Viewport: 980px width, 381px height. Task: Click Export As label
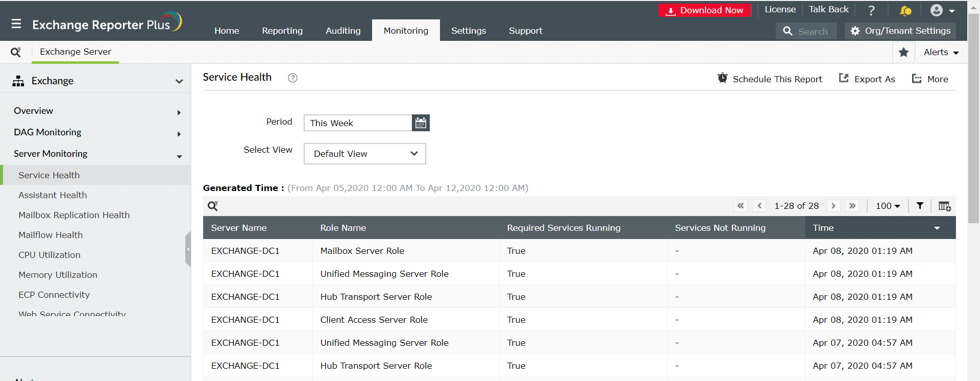pos(874,79)
